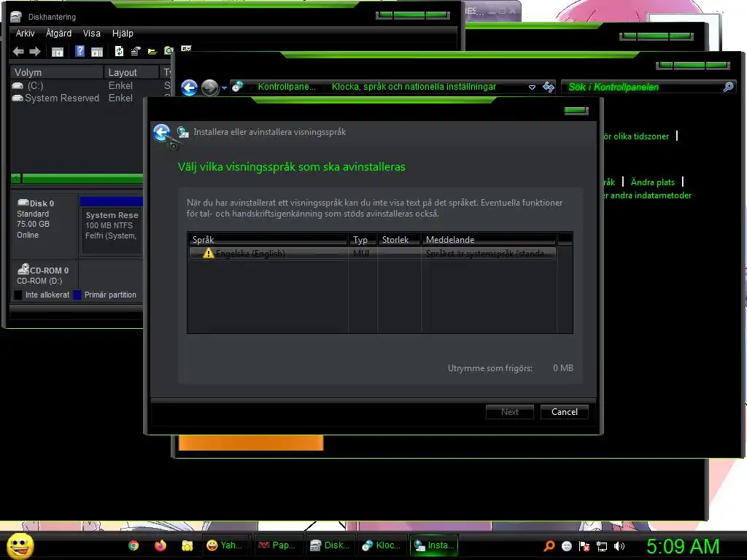Click warning icon on Engelska row
Image resolution: width=747 pixels, height=560 pixels.
coord(208,253)
